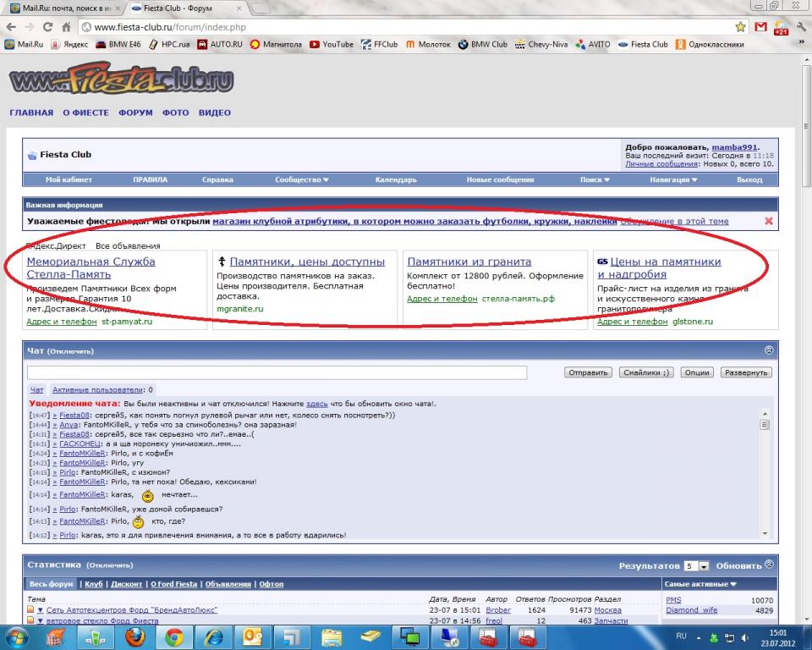This screenshot has width=812, height=650.
Task: Close the important information notice with red X
Action: coord(768,221)
